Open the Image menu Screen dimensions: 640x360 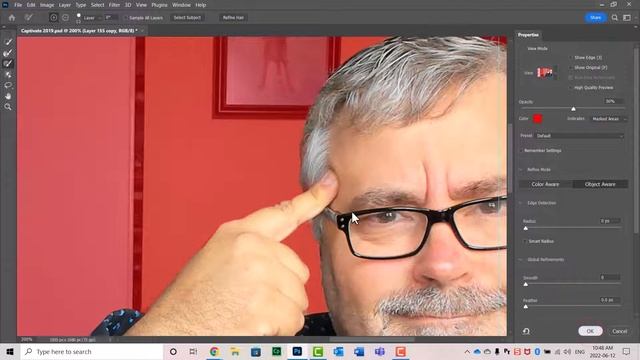pyautogui.click(x=47, y=5)
